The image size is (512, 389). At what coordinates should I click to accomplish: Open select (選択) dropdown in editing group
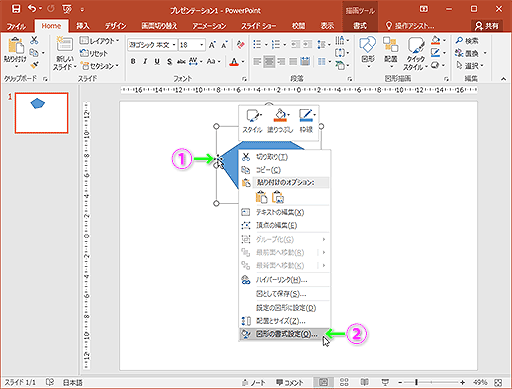coord(470,66)
